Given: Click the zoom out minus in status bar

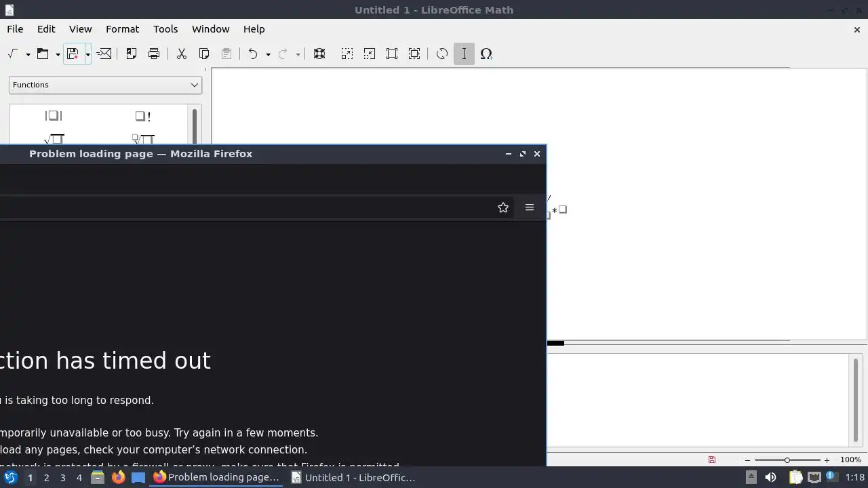Looking at the screenshot, I should click(747, 460).
